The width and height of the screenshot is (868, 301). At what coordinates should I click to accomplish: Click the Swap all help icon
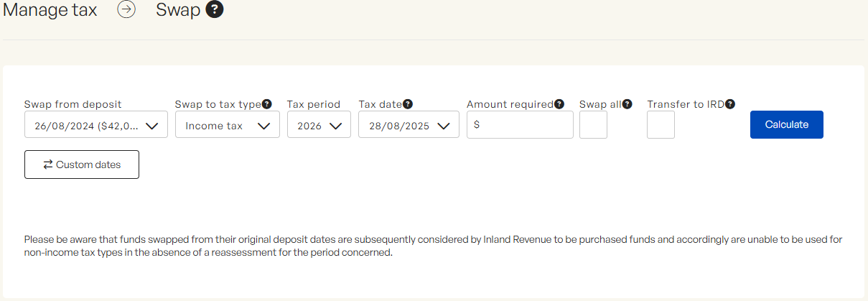627,104
